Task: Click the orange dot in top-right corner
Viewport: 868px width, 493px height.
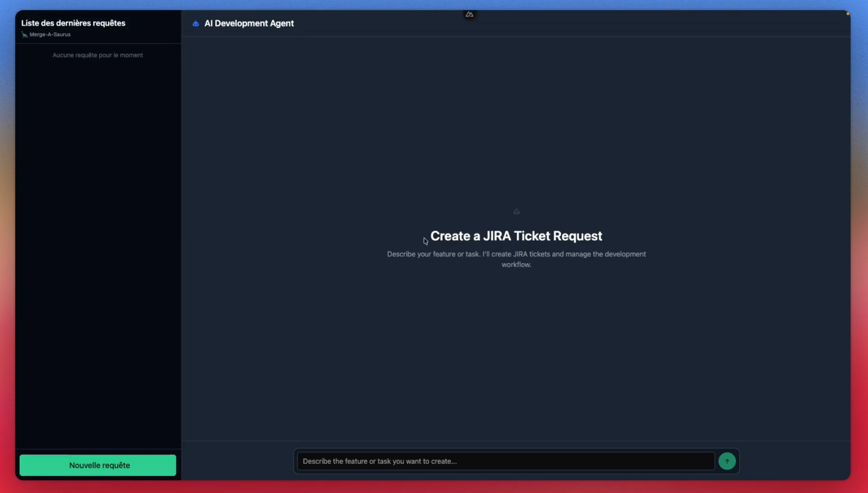Action: coord(848,14)
